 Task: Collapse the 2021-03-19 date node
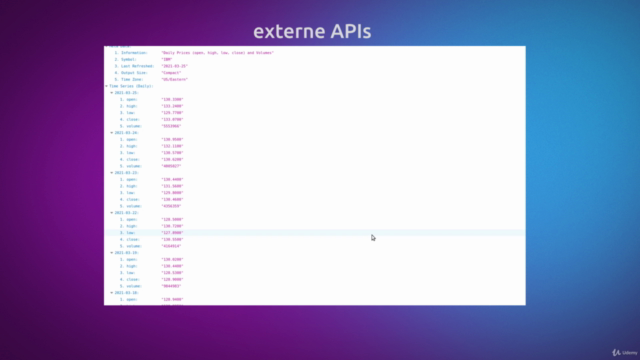click(x=111, y=253)
